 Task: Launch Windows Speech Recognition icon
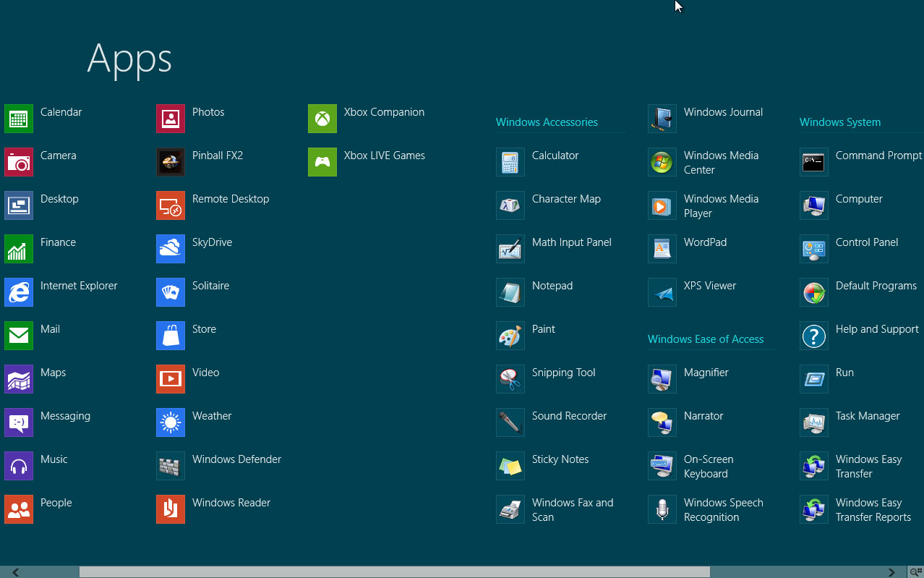coord(662,509)
